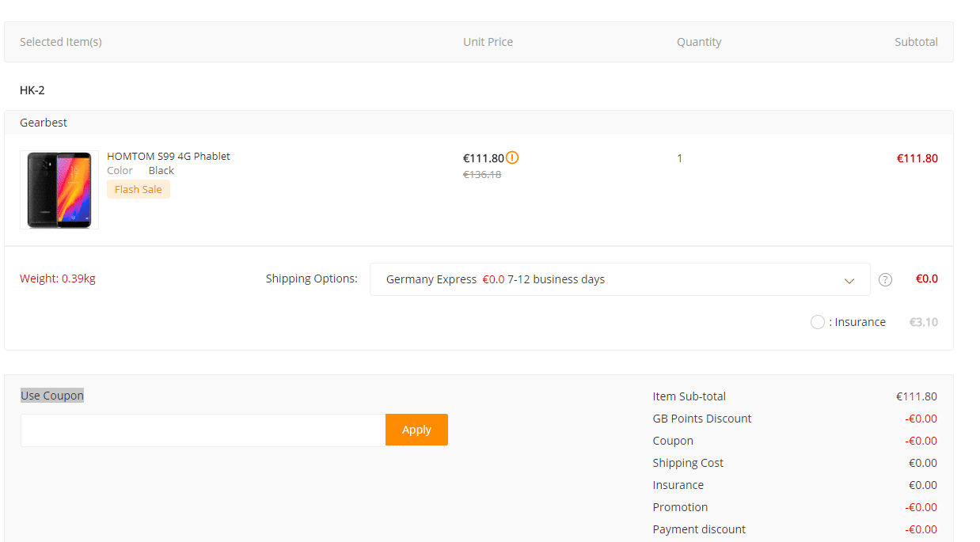The image size is (980, 542).
Task: Click the Payment discount label
Action: (x=699, y=529)
